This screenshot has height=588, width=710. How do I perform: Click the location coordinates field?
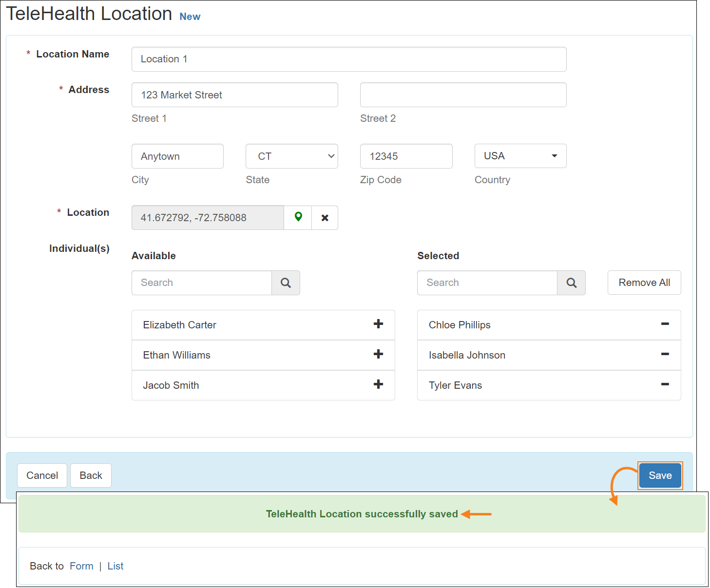tap(208, 217)
